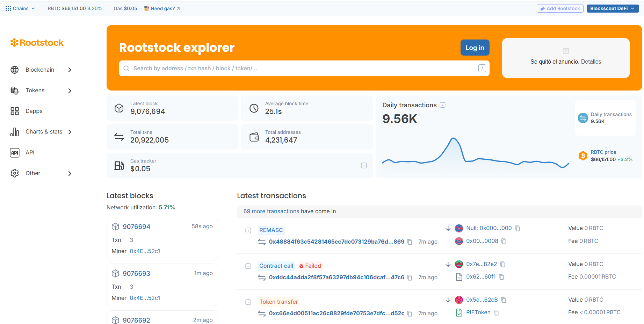Click the Dapps grid icon
This screenshot has height=324, width=644.
tap(15, 111)
